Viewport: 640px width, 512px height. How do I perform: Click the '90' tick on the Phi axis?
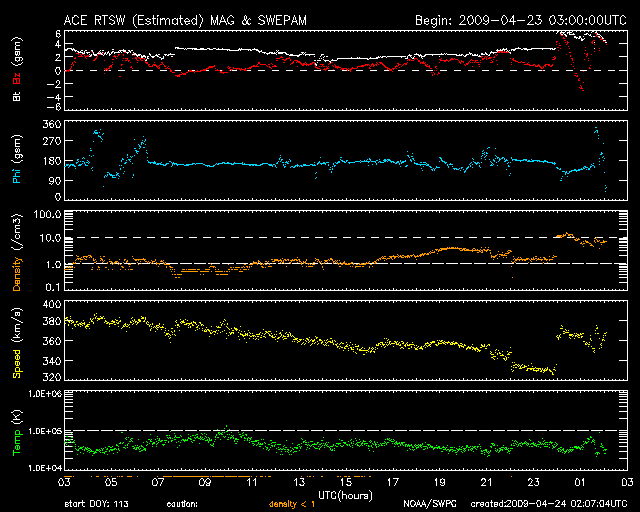pyautogui.click(x=55, y=180)
